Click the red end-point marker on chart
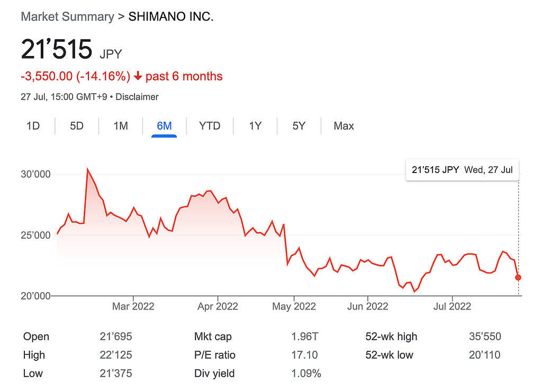 [518, 277]
